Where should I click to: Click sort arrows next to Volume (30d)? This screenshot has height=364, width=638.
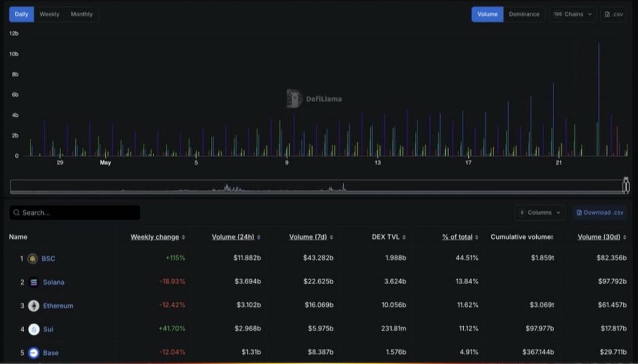coord(625,237)
